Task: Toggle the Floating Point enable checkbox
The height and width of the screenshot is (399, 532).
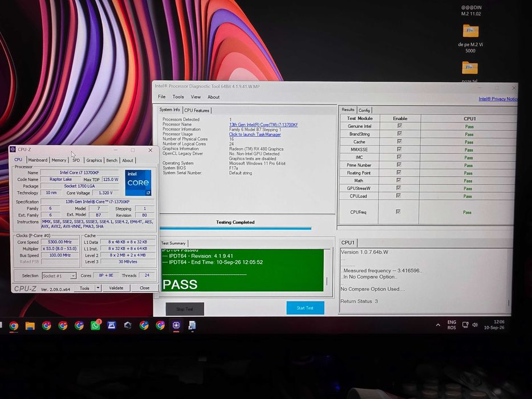Action: click(399, 173)
